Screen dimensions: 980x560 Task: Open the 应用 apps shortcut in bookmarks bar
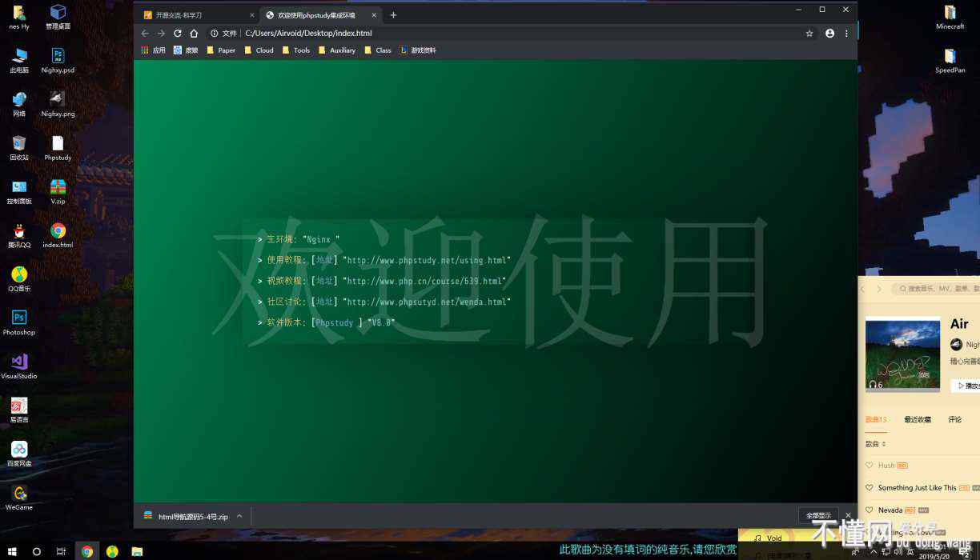(153, 50)
